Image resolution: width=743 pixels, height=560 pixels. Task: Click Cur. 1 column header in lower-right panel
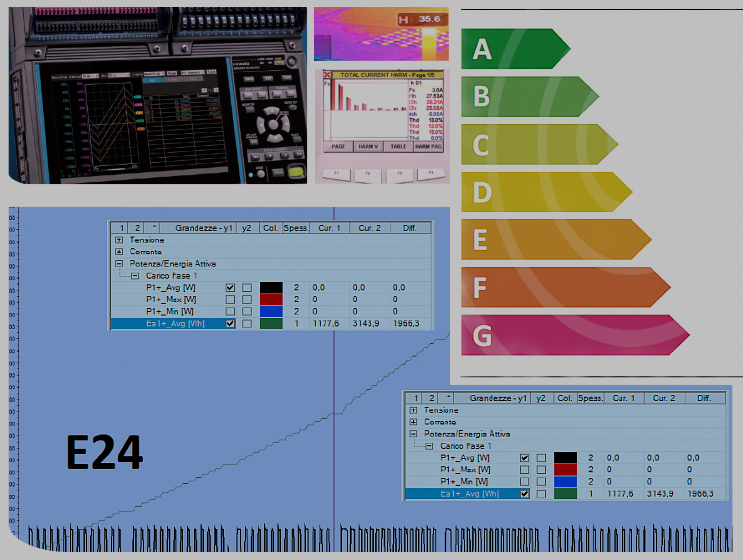click(x=624, y=398)
